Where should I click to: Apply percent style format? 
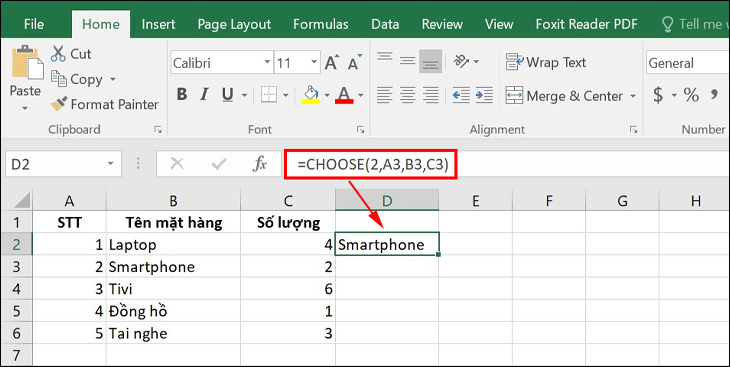pos(691,95)
